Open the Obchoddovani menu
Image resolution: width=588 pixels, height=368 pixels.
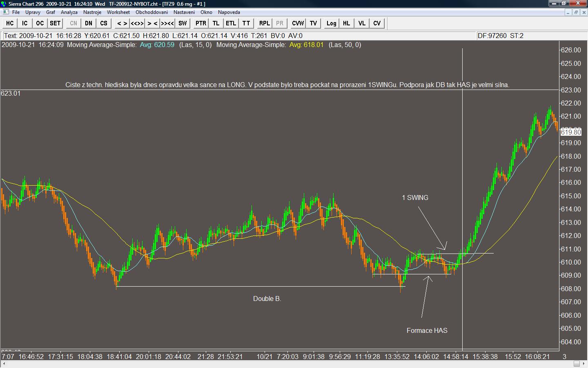tap(151, 12)
